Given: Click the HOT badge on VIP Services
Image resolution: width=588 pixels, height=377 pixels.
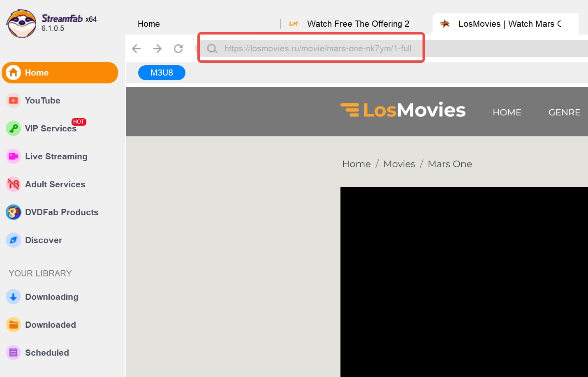Looking at the screenshot, I should (79, 122).
